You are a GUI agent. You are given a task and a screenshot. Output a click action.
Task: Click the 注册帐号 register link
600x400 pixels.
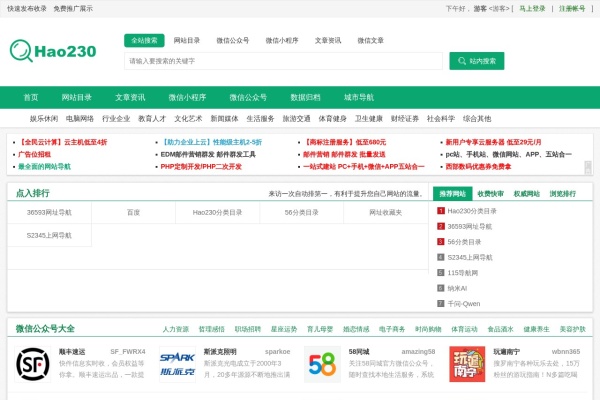(x=572, y=8)
